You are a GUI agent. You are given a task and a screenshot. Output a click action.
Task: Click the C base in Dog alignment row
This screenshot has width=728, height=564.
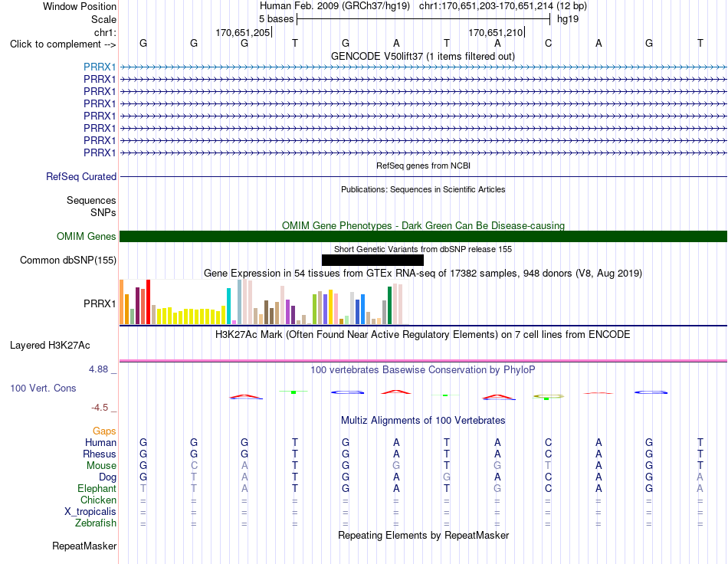pos(548,477)
